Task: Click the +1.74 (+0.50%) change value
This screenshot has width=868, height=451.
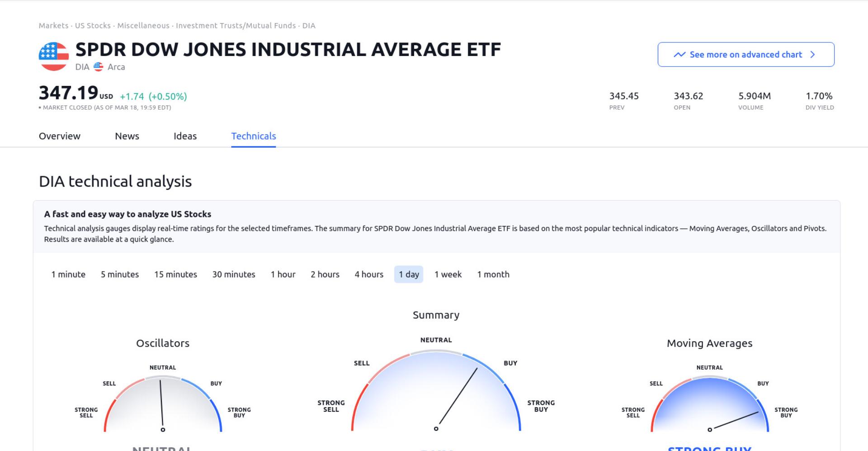Action: 153,96
